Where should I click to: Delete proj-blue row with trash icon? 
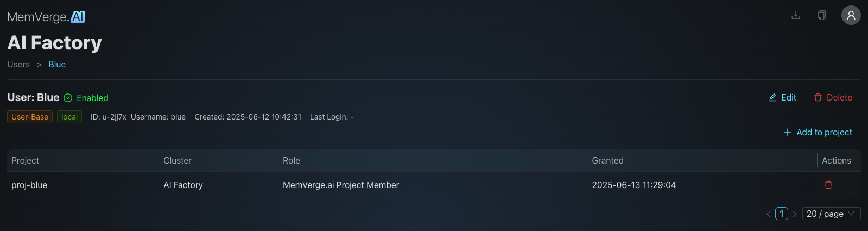828,185
